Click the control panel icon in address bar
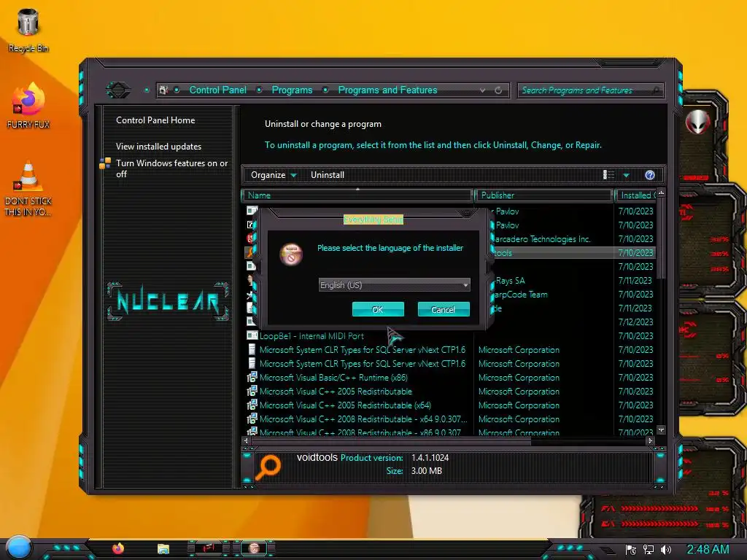The width and height of the screenshot is (747, 560). click(164, 90)
